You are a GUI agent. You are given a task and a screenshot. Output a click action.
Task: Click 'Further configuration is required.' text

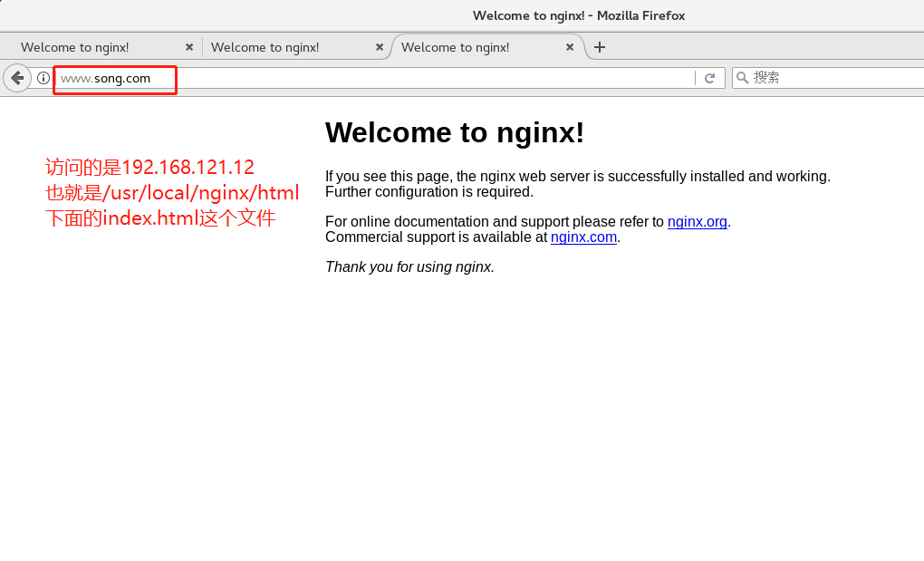point(429,192)
